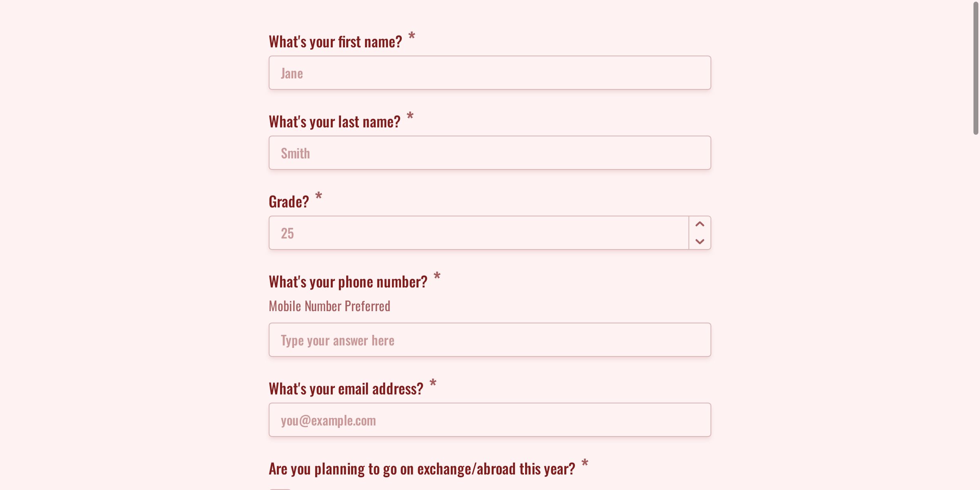Click the first name input field
Screen dimensions: 980x490
click(490, 73)
